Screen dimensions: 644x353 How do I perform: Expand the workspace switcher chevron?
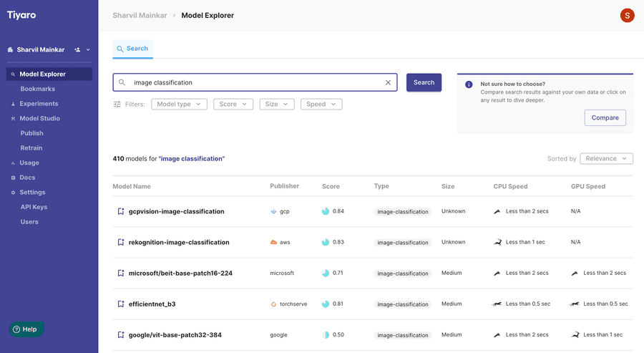pos(88,49)
